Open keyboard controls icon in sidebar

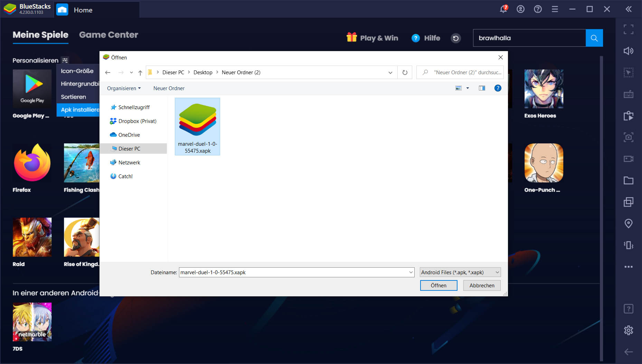tap(629, 94)
